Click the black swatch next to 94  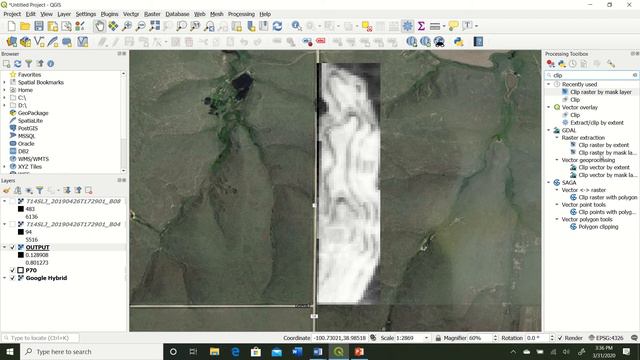[21, 232]
